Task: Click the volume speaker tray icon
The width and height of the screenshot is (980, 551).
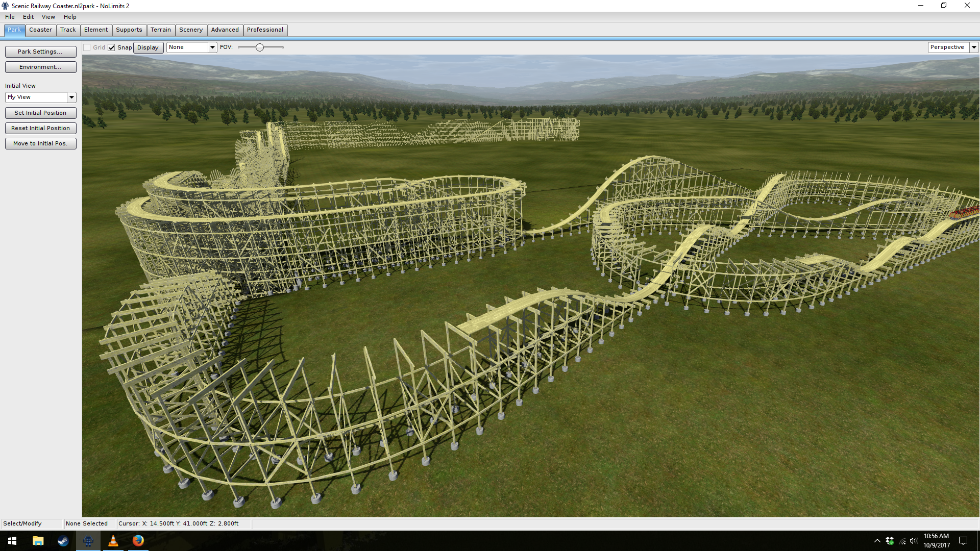Action: [914, 541]
